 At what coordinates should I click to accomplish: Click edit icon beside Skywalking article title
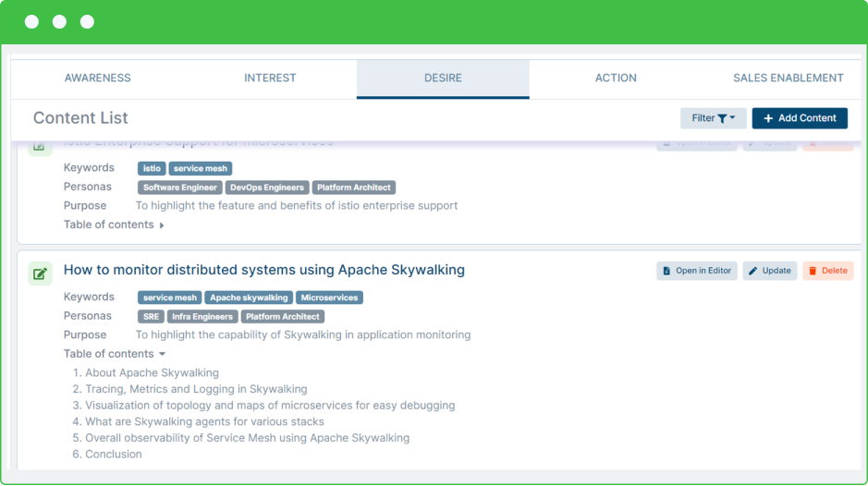click(40, 273)
